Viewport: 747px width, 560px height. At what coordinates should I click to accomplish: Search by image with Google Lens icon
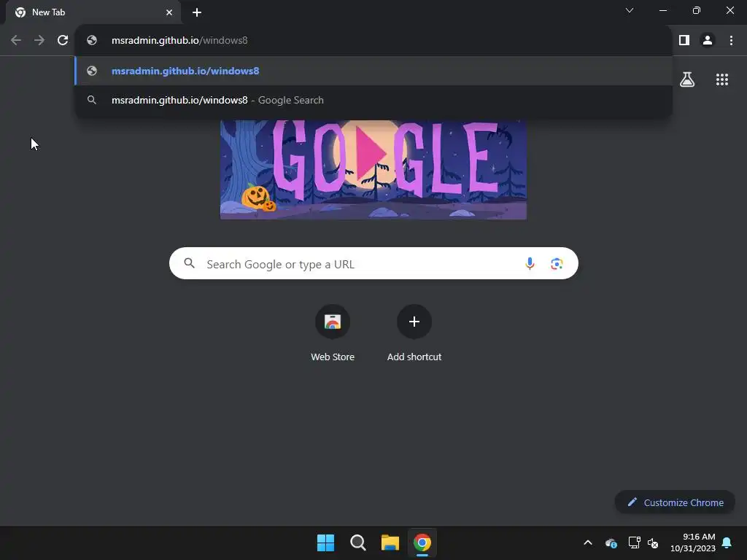click(557, 263)
